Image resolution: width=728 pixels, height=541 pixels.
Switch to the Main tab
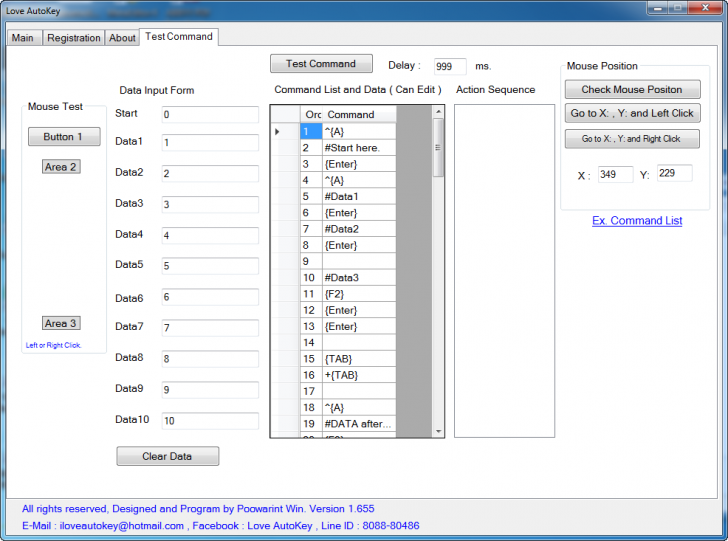coord(23,38)
